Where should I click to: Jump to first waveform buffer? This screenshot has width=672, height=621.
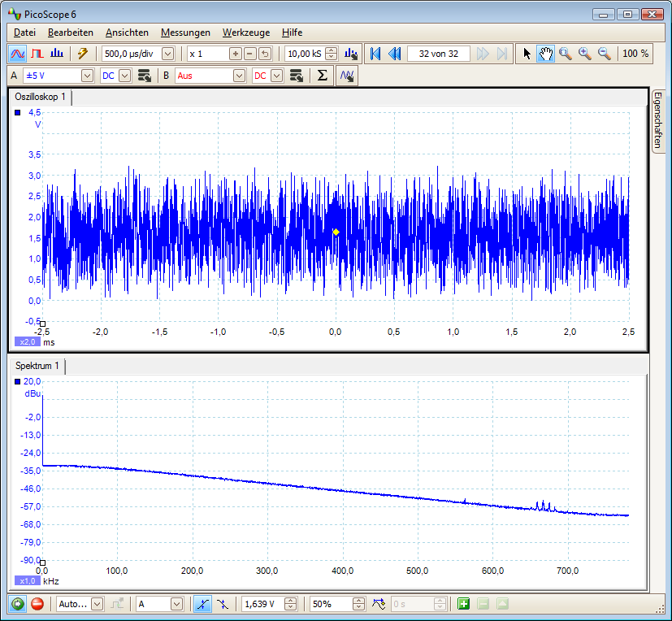(375, 54)
